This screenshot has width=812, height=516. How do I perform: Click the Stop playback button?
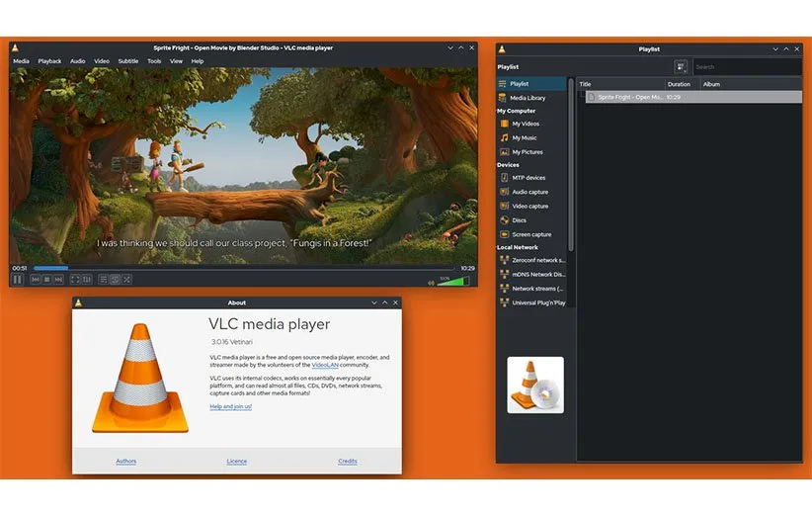46,280
